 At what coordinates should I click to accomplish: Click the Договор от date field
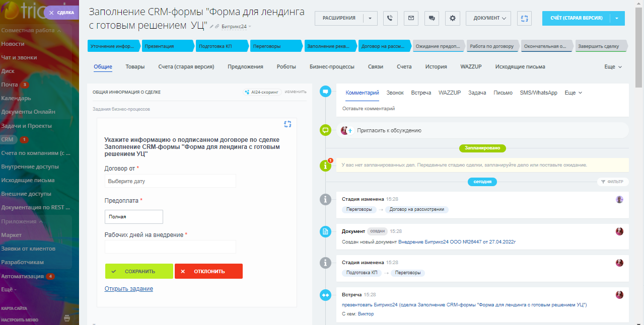click(x=170, y=181)
